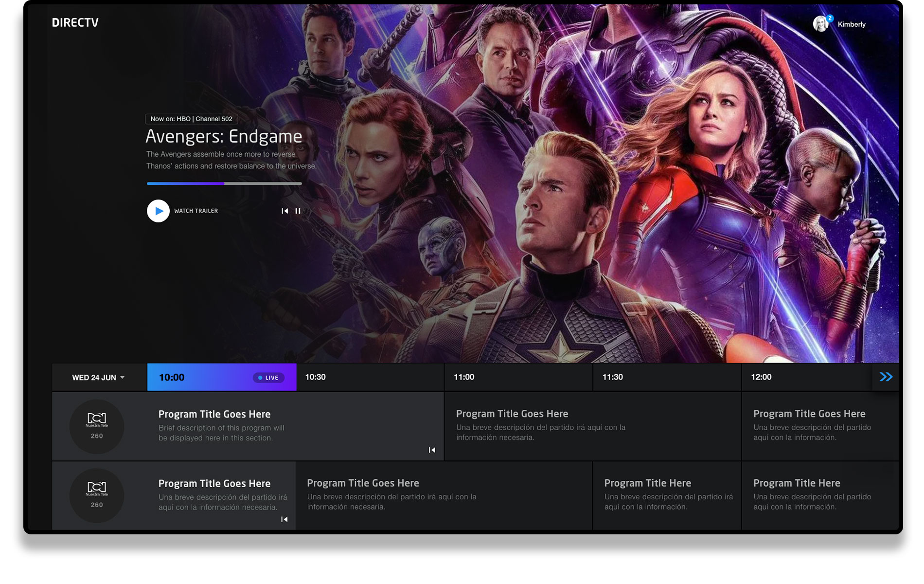Select the 10:30 time slot
This screenshot has width=924, height=584.
[370, 377]
